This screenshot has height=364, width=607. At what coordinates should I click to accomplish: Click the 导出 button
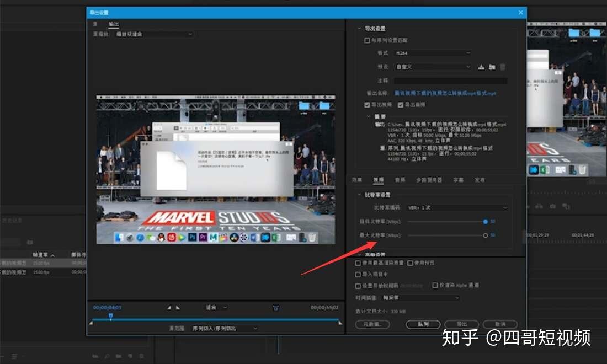pyautogui.click(x=462, y=324)
